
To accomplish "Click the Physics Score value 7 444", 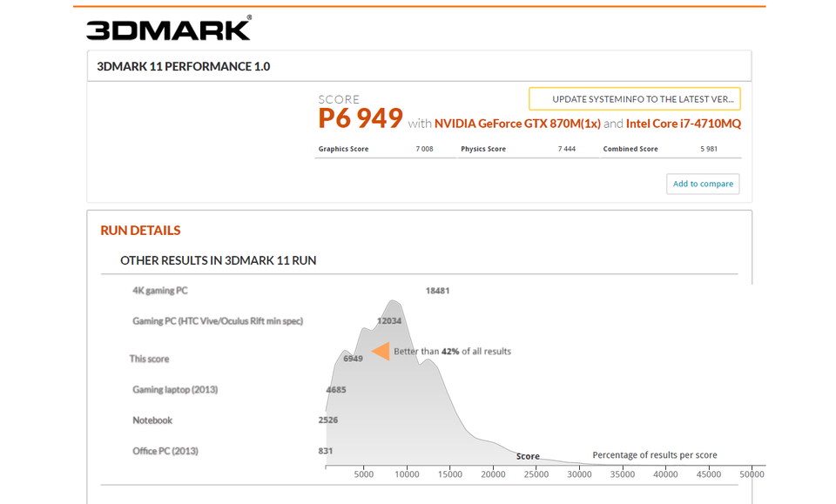I will (x=567, y=149).
